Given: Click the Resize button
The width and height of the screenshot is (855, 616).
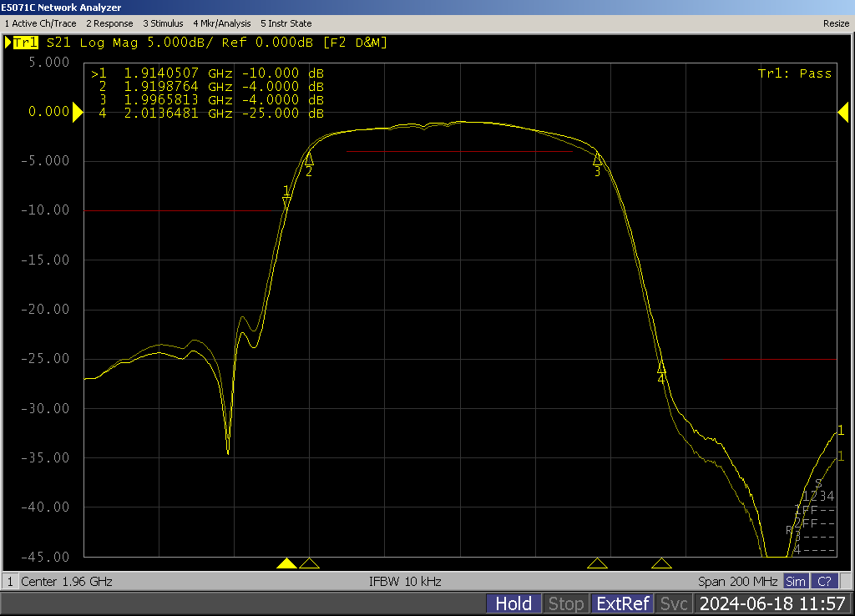Looking at the screenshot, I should click(836, 23).
